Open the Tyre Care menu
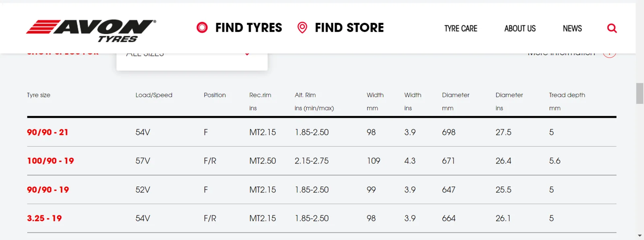 click(460, 29)
